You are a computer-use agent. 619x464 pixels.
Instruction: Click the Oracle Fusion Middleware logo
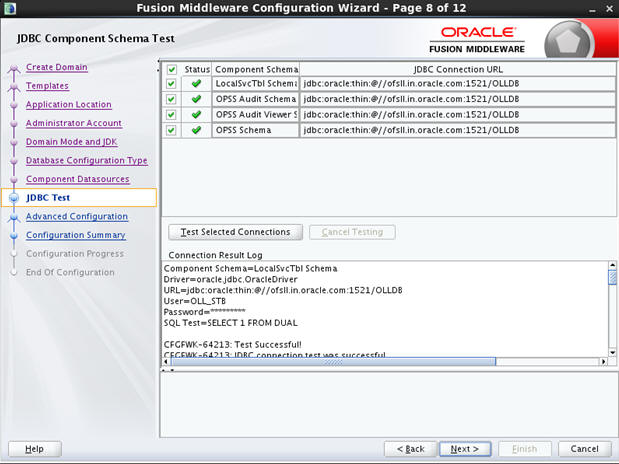click(477, 40)
